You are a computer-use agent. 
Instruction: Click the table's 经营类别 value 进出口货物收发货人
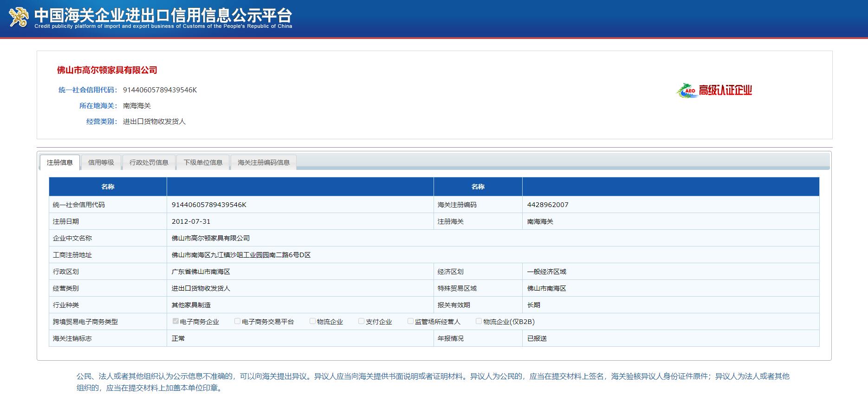tap(201, 288)
